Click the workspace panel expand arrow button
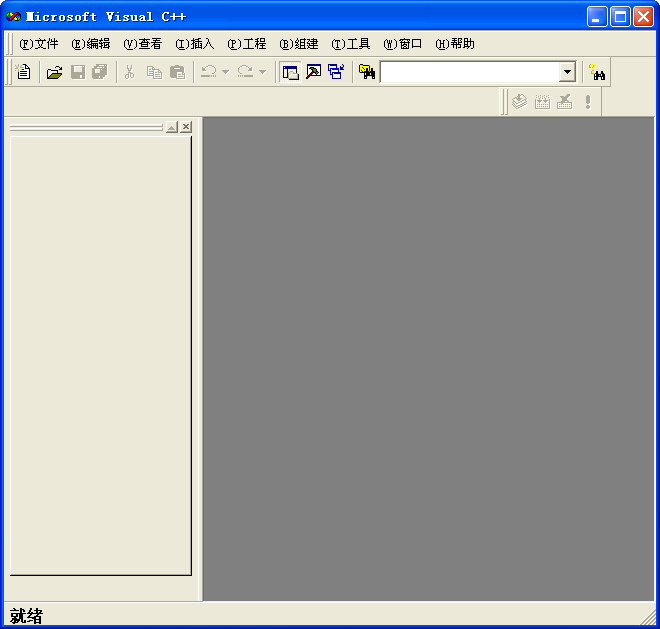The width and height of the screenshot is (660, 629). click(x=171, y=127)
